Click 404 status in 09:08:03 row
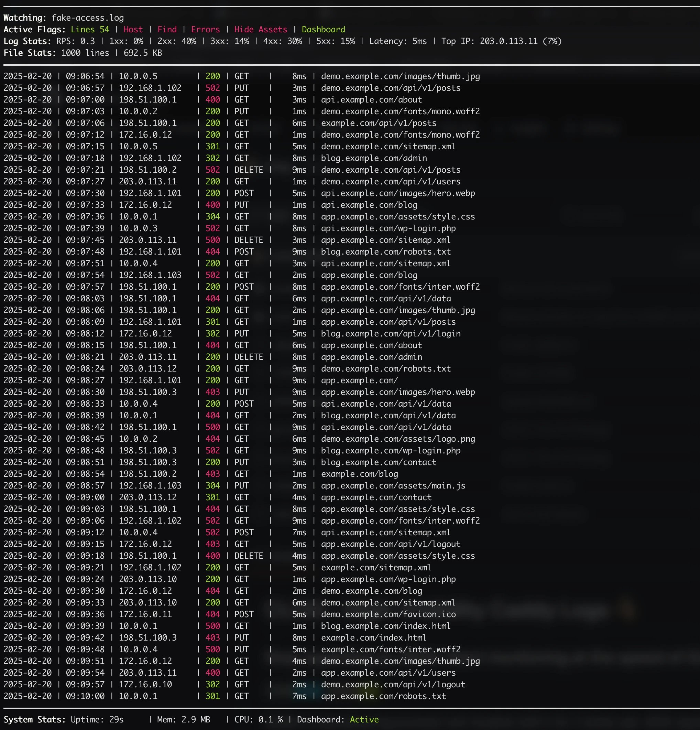The height and width of the screenshot is (730, 700). click(213, 299)
